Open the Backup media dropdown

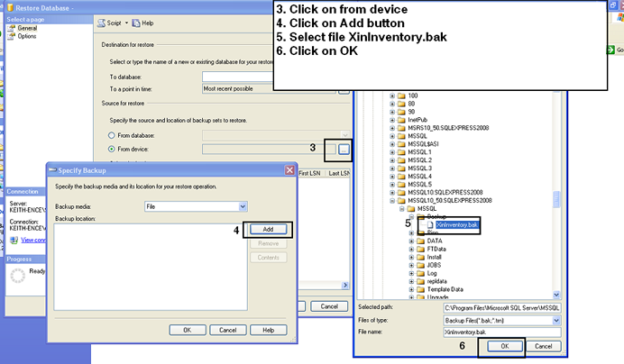pyautogui.click(x=243, y=206)
